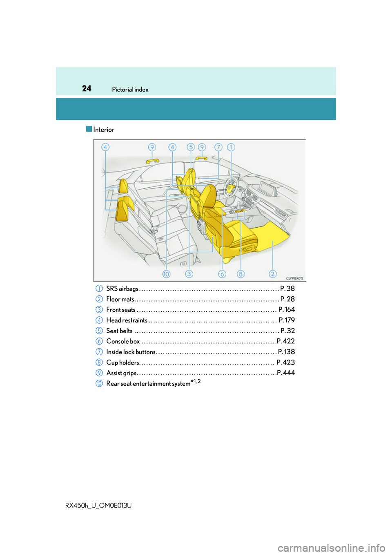Click page reference P. 179
392x555 pixels.
point(287,320)
